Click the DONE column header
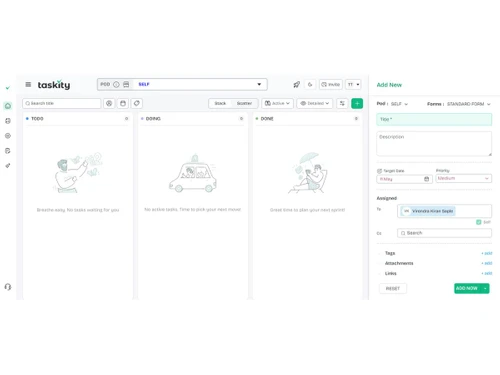 (x=267, y=119)
